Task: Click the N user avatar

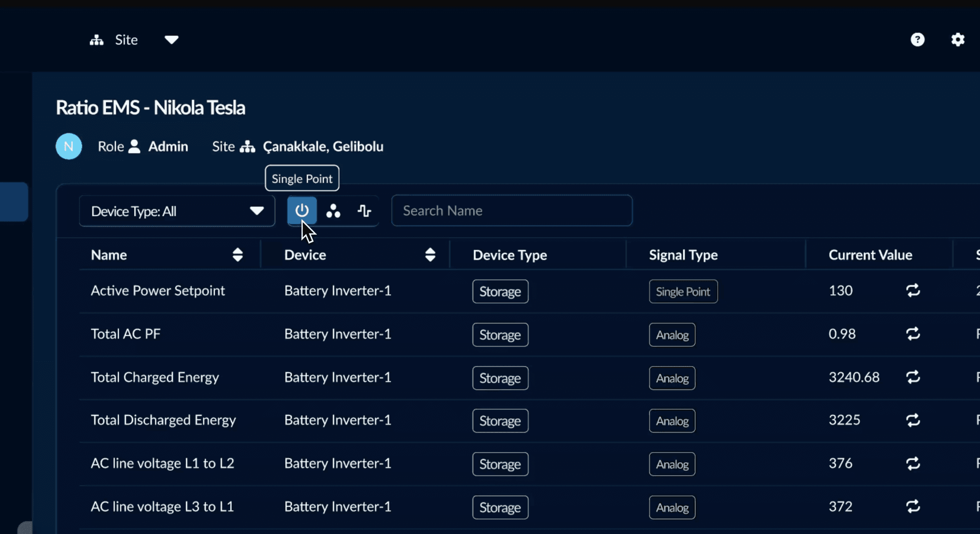Action: click(69, 146)
